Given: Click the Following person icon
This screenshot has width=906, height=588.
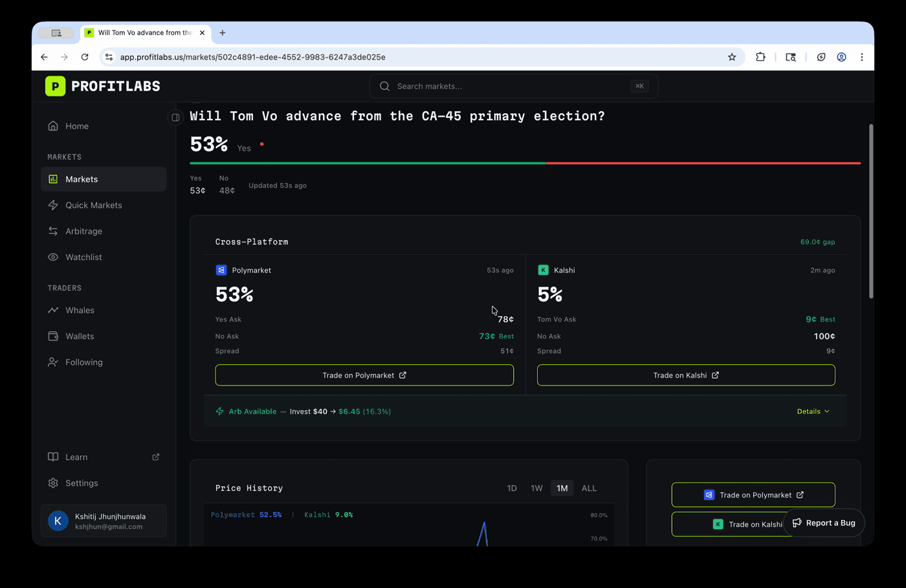Looking at the screenshot, I should pos(53,362).
